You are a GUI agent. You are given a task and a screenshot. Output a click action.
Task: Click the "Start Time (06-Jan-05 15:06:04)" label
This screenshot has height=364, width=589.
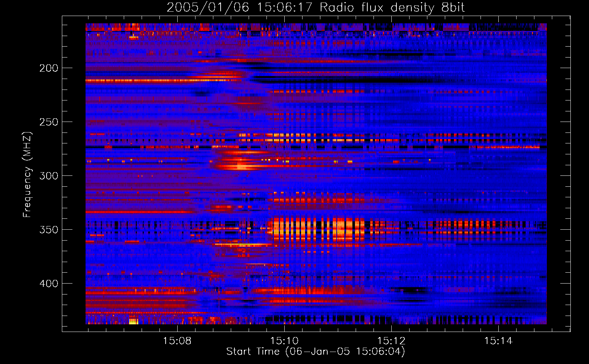pyautogui.click(x=316, y=352)
